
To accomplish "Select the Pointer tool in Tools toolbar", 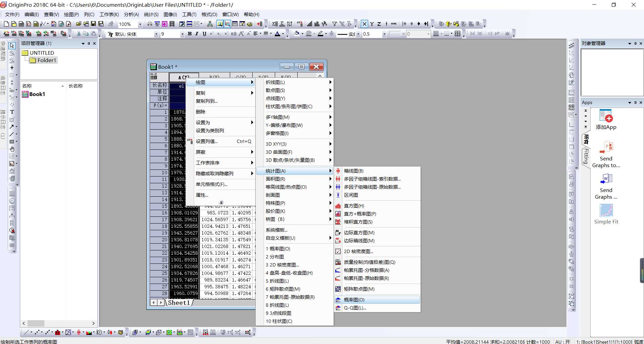I will 12,45.
